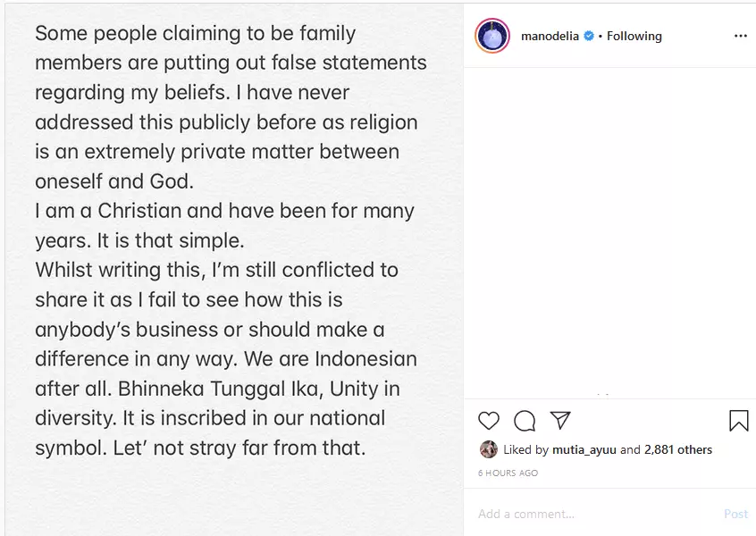Click the blue verified badge beside manodelia
Image resolution: width=756 pixels, height=536 pixels.
[x=588, y=36]
